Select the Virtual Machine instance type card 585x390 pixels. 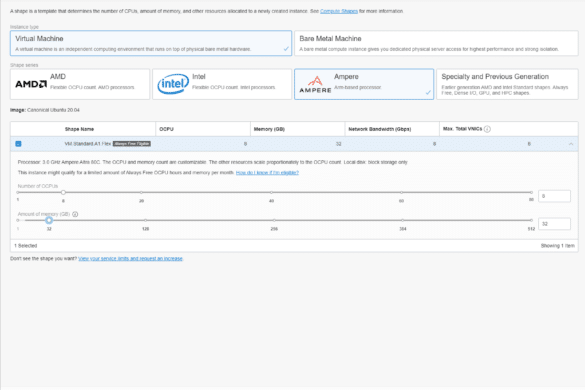pos(151,43)
